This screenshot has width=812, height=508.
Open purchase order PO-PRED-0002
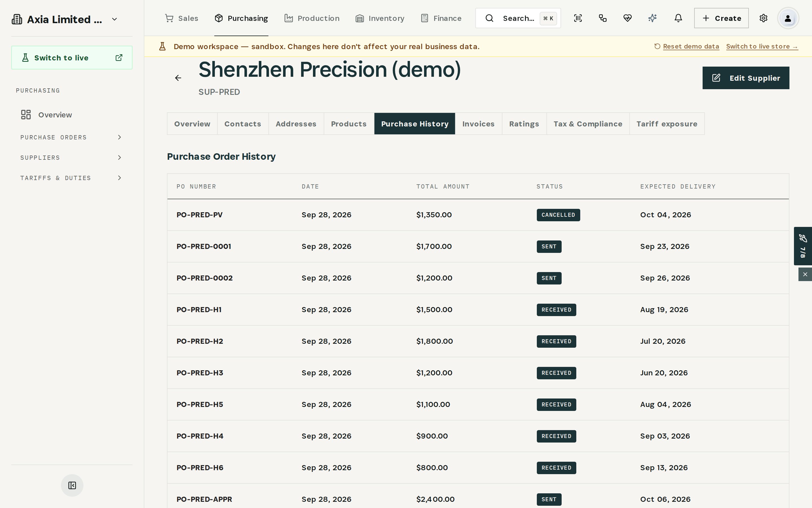point(204,278)
